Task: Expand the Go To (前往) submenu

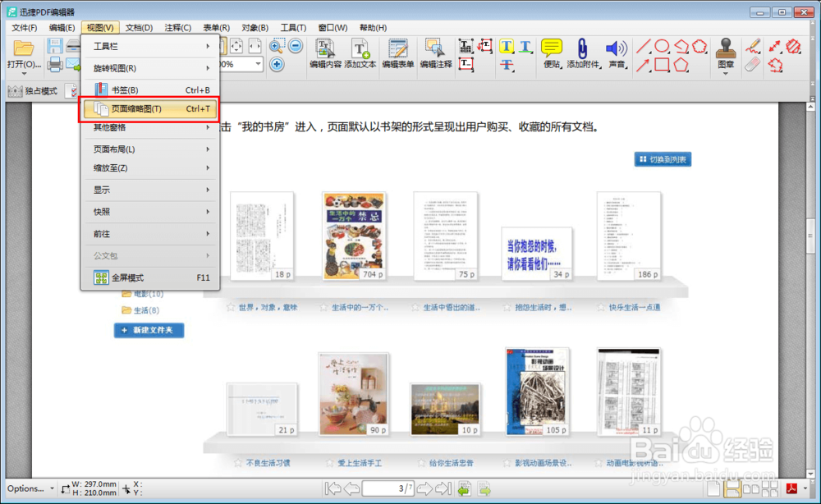Action: [150, 234]
